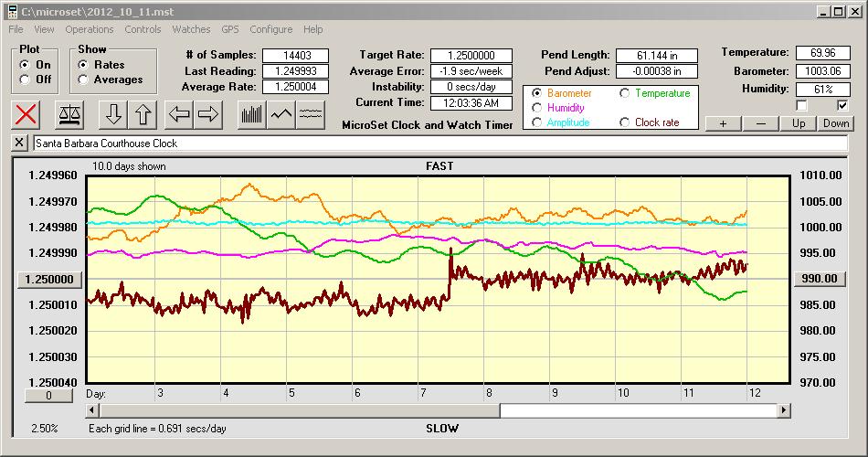Image resolution: width=868 pixels, height=457 pixels.
Task: Click the right arrow toolbar icon
Action: click(x=208, y=114)
